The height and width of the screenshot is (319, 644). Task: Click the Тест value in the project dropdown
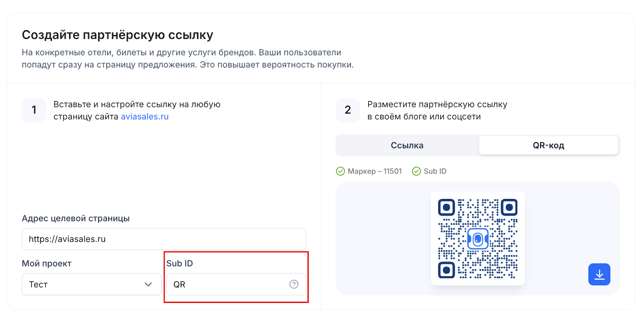click(x=39, y=284)
